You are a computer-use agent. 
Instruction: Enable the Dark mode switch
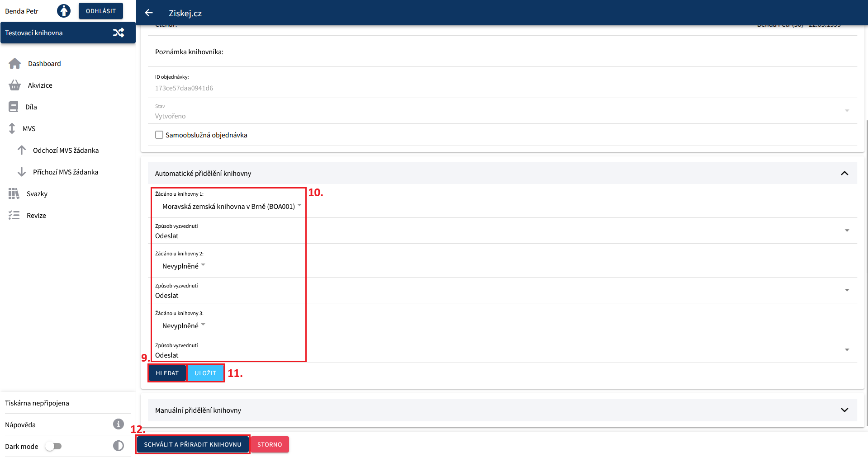click(53, 446)
